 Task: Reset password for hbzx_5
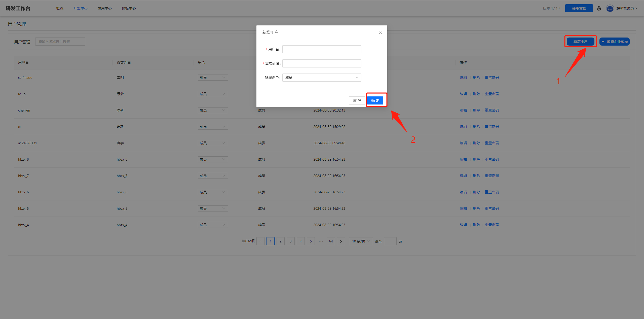[x=492, y=208]
